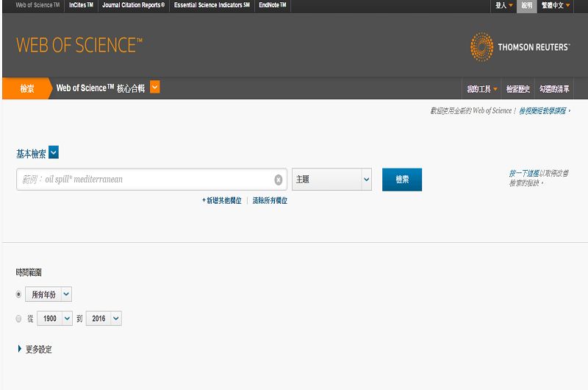Click the Thomson Reuters logo
Viewport: 588px width, 390px height.
click(x=520, y=47)
